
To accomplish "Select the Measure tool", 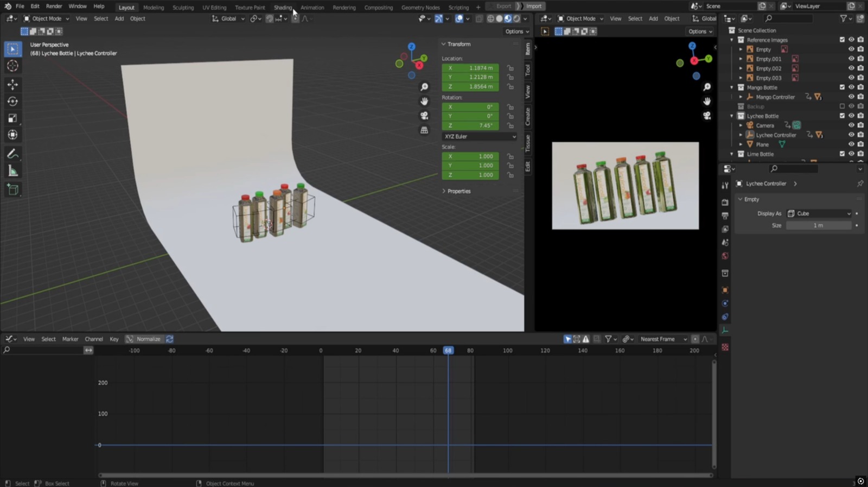I will click(x=12, y=172).
